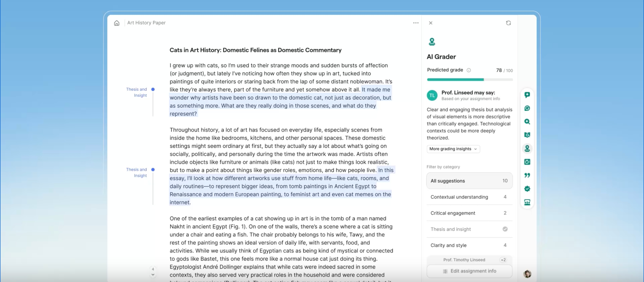Open the magnifier sparkle search agent
The image size is (644, 282).
(527, 122)
